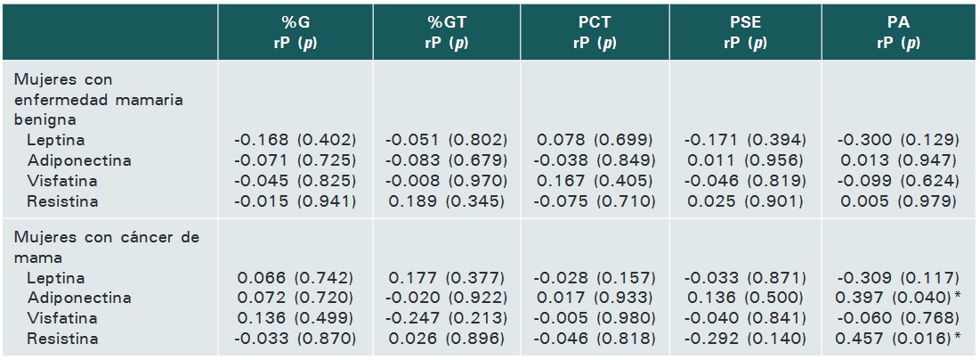
Task: Select the cell showing 0.167 (0.405)
Action: tap(595, 181)
